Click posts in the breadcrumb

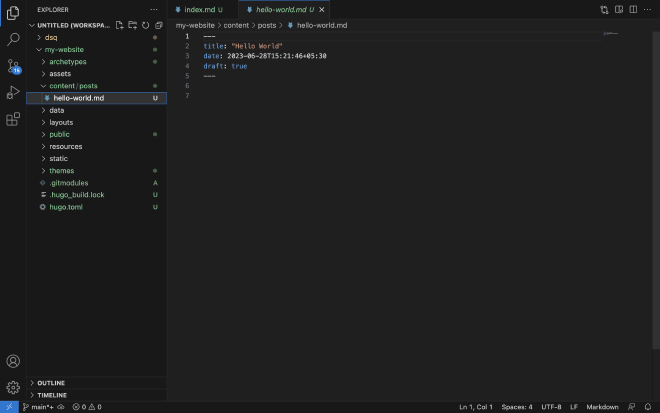267,25
